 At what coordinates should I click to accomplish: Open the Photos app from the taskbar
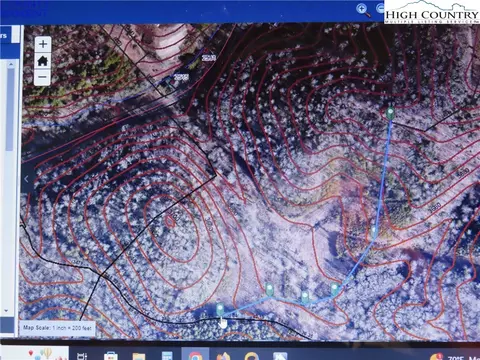tap(280, 356)
